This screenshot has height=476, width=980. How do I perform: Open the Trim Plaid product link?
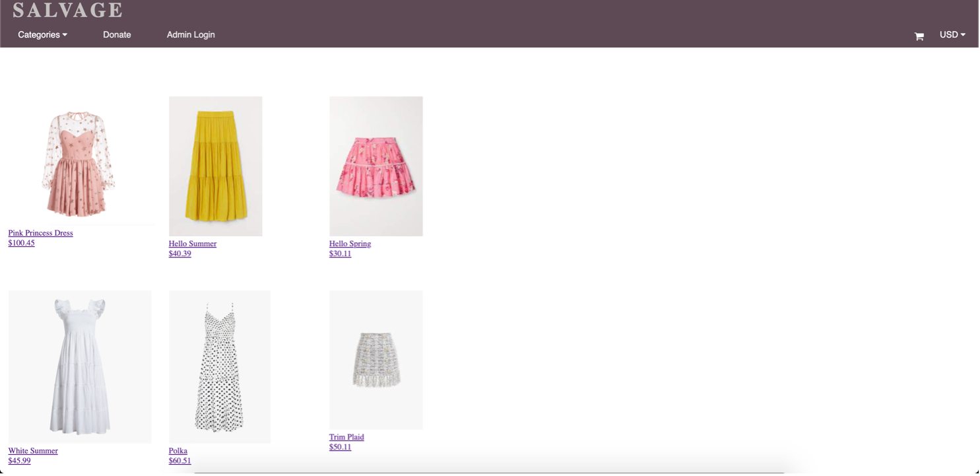pyautogui.click(x=346, y=436)
